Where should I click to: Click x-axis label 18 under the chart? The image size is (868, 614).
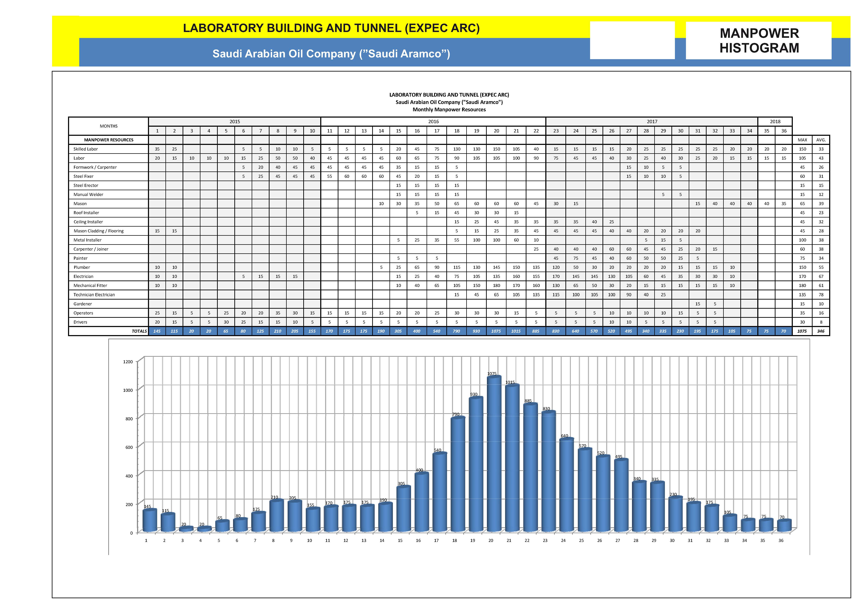click(454, 541)
